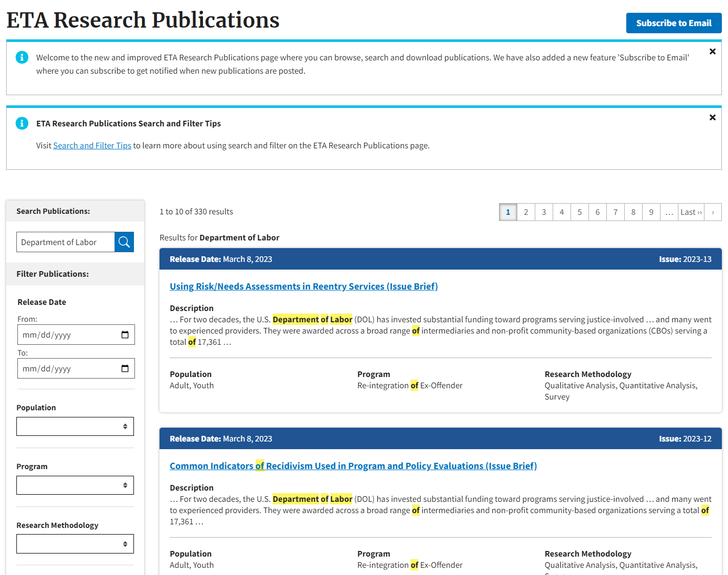
Task: Expand the Population filter dropdown
Action: pyautogui.click(x=75, y=427)
